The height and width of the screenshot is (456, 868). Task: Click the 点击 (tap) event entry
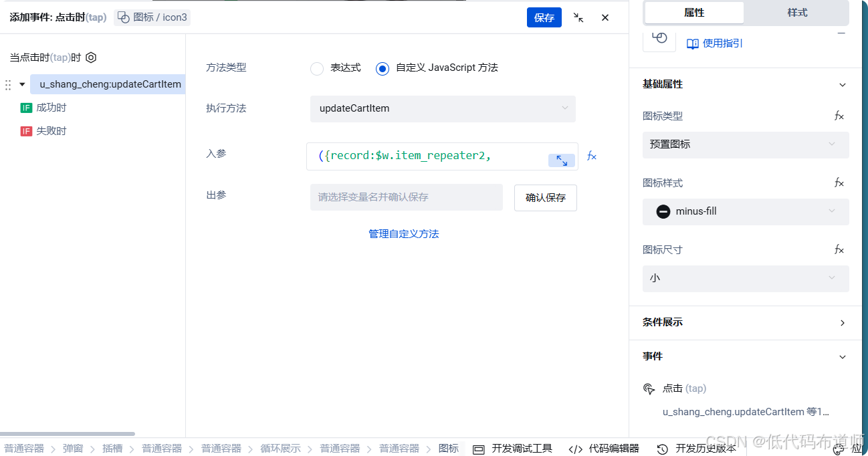pos(684,388)
